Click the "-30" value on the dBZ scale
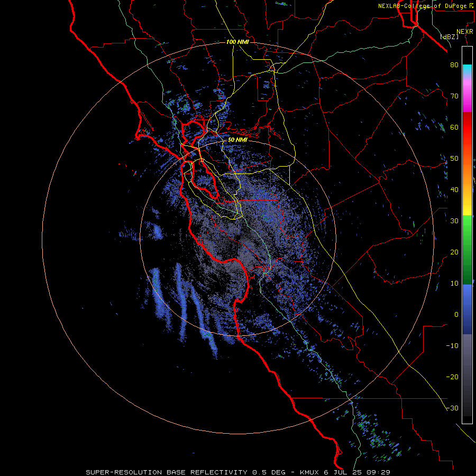Screen dimensions: 476x476 tap(452, 408)
